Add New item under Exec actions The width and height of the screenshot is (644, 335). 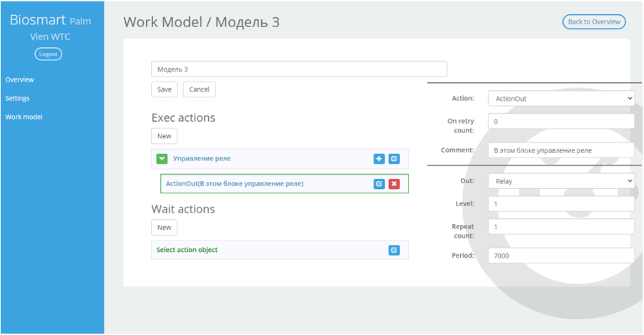tap(165, 136)
